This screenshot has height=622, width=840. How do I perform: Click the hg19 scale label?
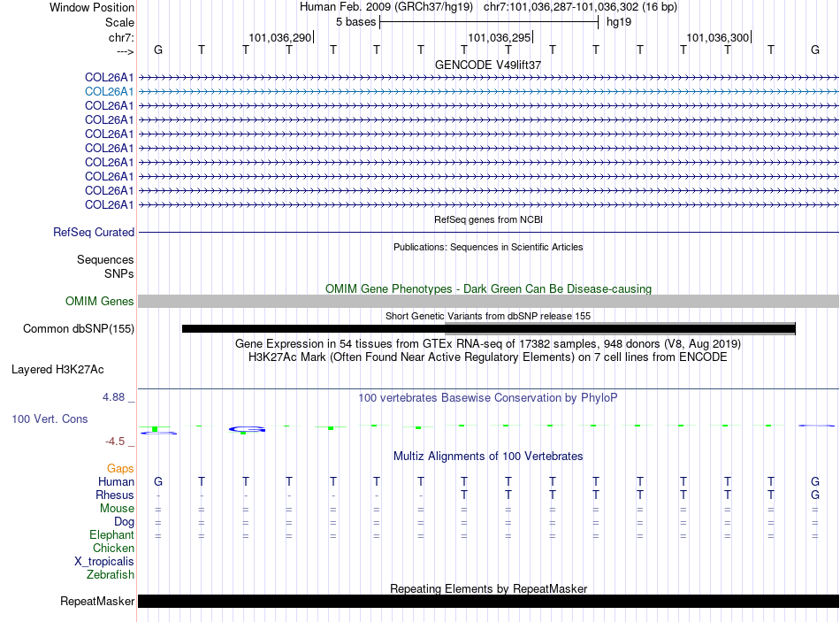619,22
